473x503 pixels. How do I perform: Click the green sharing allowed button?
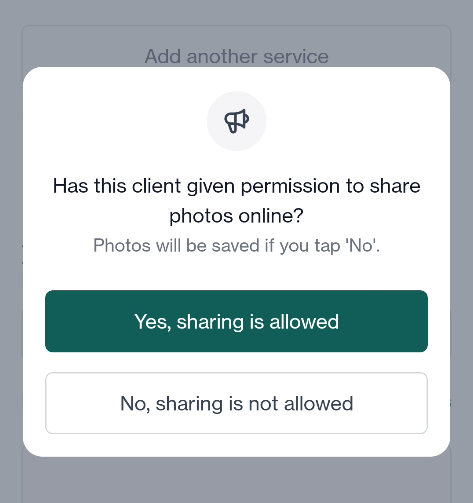click(236, 321)
